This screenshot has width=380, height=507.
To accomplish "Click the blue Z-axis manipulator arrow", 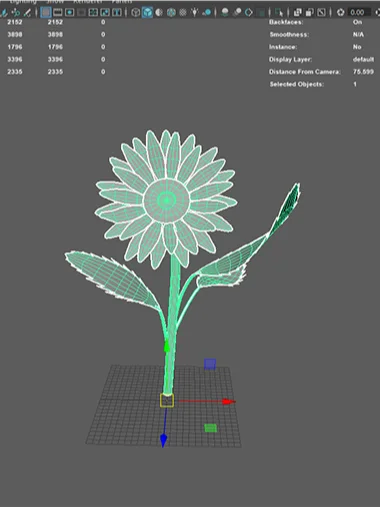I will pos(163,440).
